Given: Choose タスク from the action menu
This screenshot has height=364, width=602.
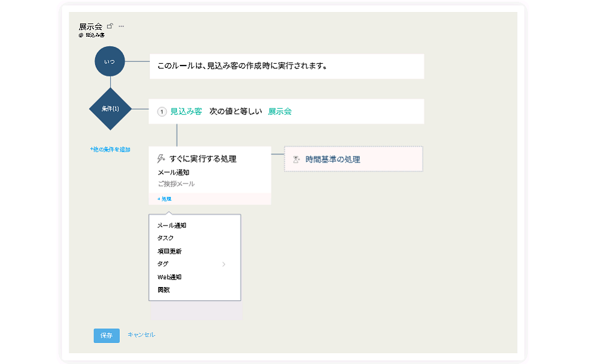Looking at the screenshot, I should [166, 238].
